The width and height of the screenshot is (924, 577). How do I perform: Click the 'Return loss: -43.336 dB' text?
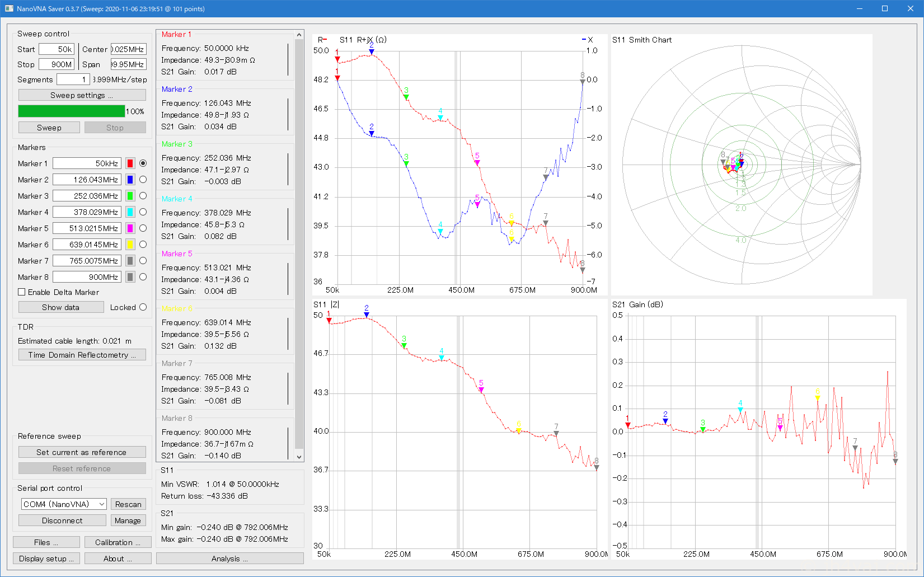pos(204,496)
